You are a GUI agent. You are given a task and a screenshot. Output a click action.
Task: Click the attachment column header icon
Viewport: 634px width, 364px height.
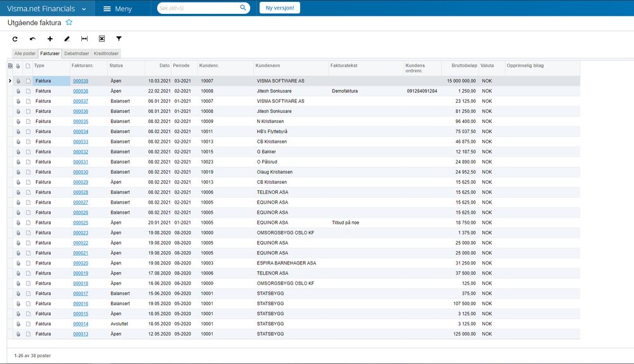[18, 65]
